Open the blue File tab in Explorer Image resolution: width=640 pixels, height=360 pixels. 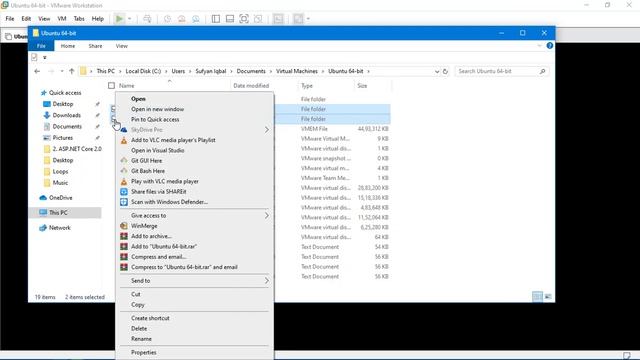coord(41,46)
